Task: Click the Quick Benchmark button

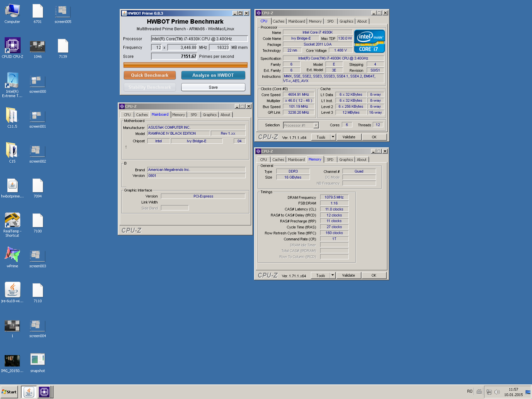Action: [x=150, y=75]
